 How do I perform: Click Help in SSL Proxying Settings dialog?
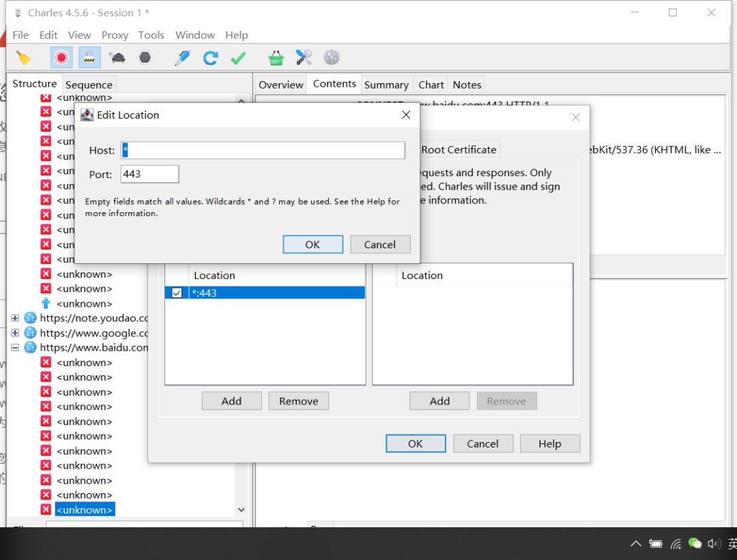(550, 443)
